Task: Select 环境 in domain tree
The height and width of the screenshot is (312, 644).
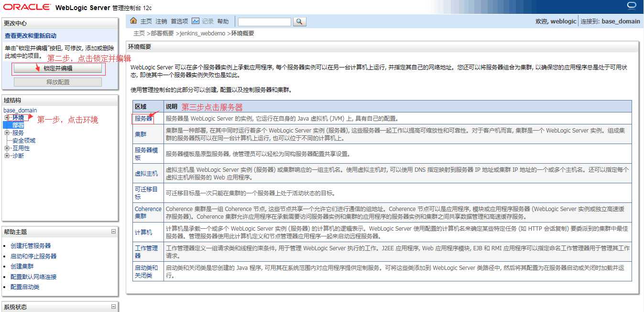Action: tap(18, 117)
